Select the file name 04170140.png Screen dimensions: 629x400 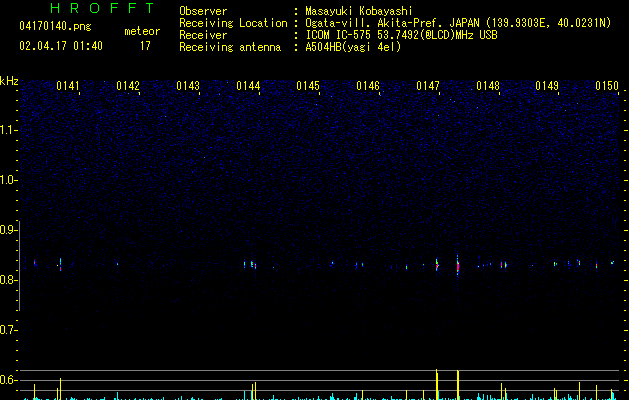click(55, 27)
